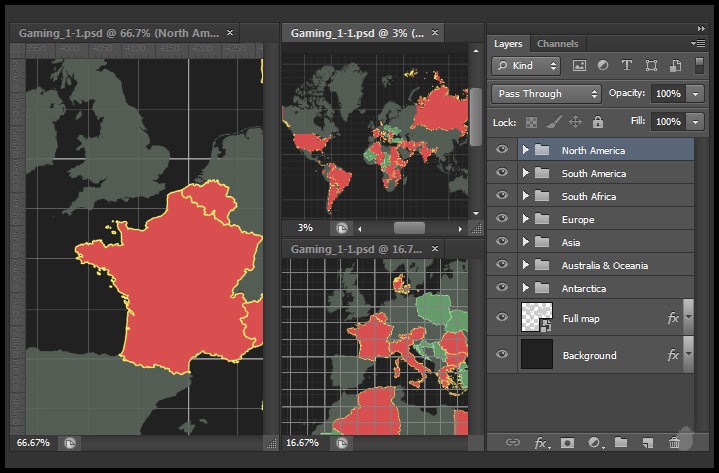Click the add layer style fx button
Screen dimensions: 719x473
[541, 442]
